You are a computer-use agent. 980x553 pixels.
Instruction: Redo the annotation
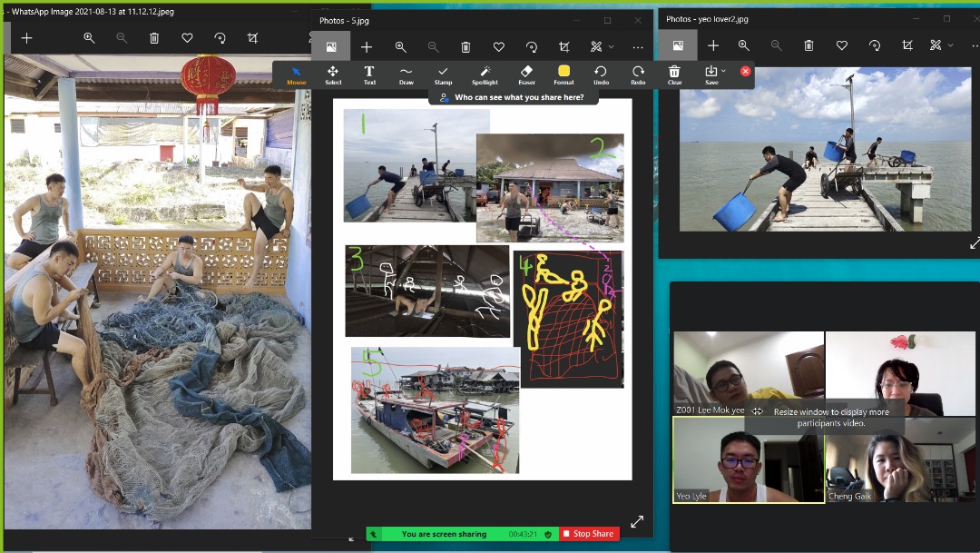tap(638, 74)
